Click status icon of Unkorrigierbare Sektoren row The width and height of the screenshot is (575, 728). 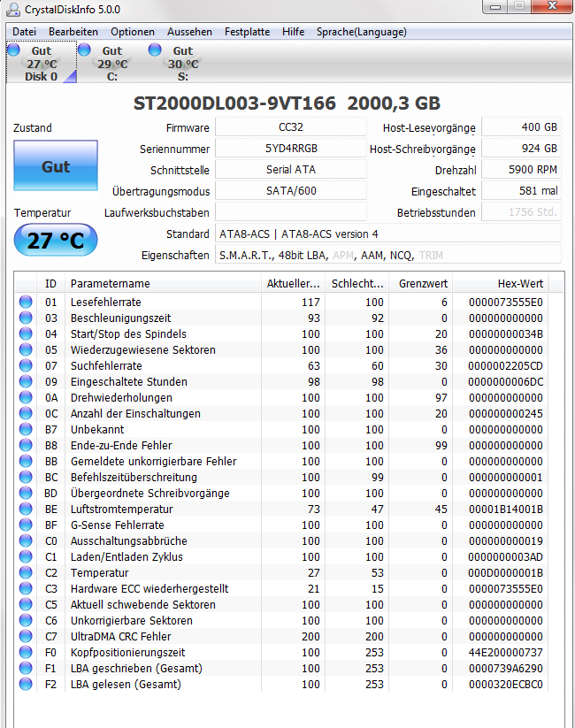[x=26, y=620]
